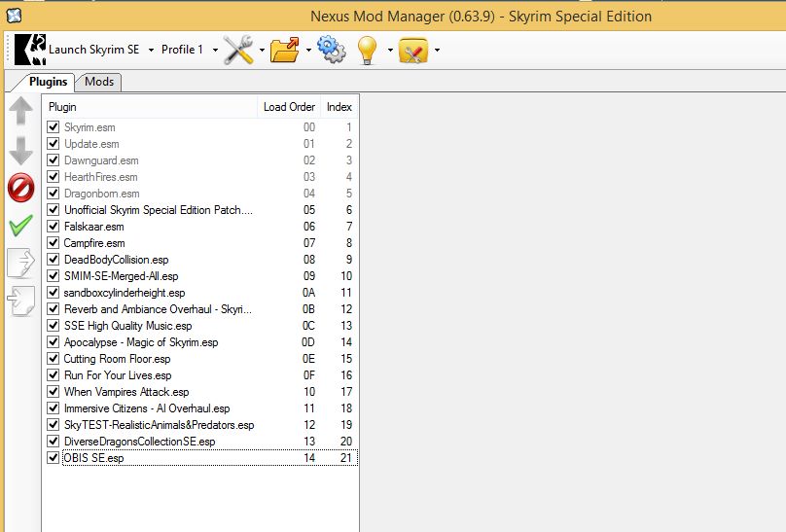Select the Dragonborn.esm row
Screen dimensions: 786x532
coord(200,194)
